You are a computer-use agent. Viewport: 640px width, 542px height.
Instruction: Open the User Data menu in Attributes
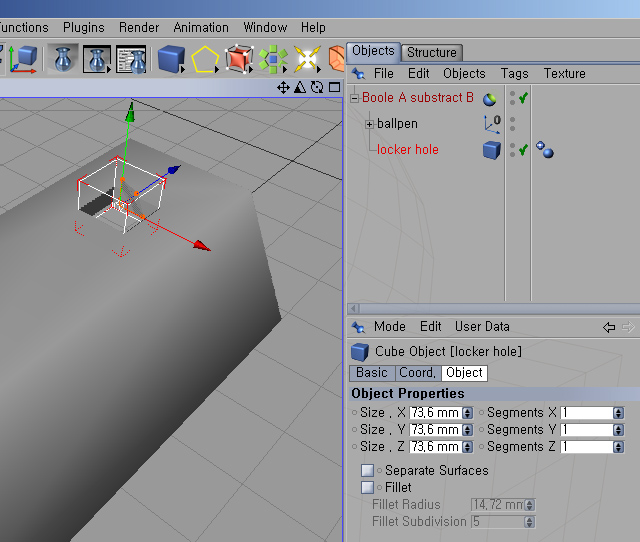pyautogui.click(x=482, y=327)
